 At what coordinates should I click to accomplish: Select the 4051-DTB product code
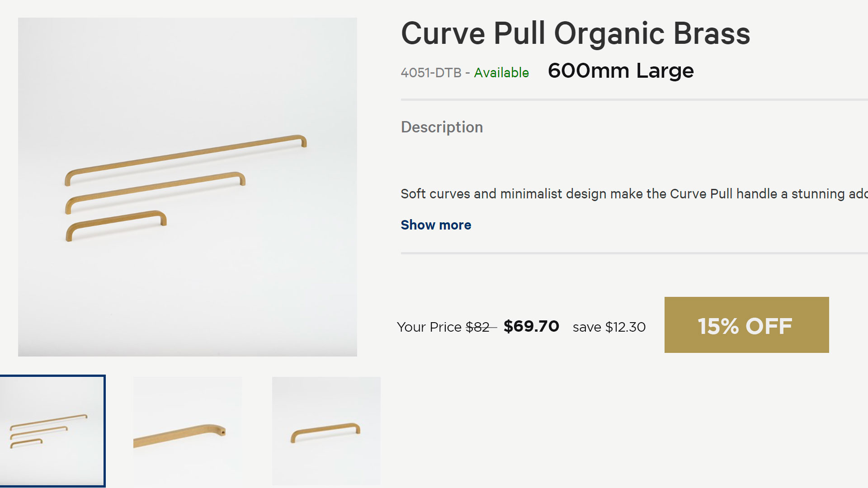[x=431, y=73]
